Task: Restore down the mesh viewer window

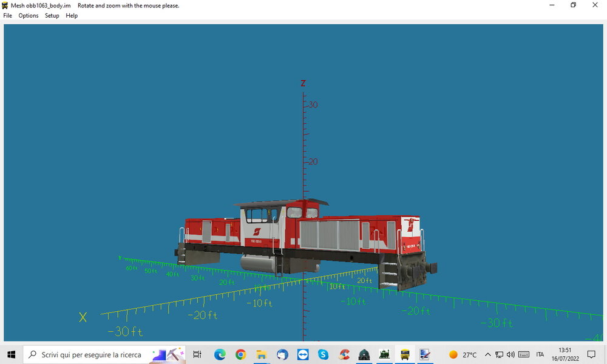Action: coord(574,5)
